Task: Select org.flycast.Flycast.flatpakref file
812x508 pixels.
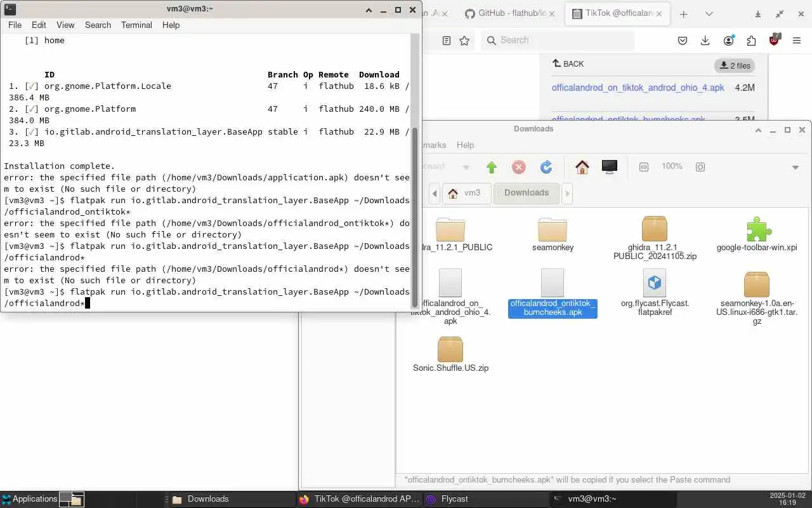Action: point(655,283)
